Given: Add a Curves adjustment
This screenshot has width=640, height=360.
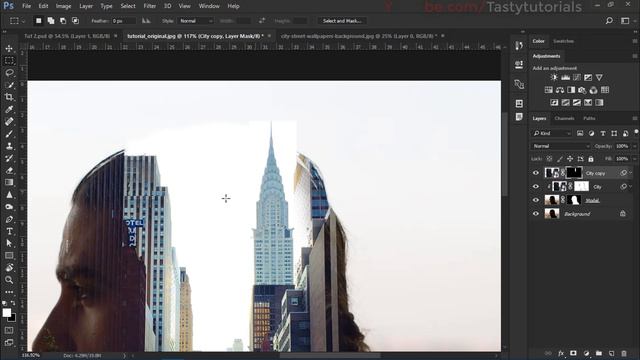Looking at the screenshot, I should click(x=577, y=77).
